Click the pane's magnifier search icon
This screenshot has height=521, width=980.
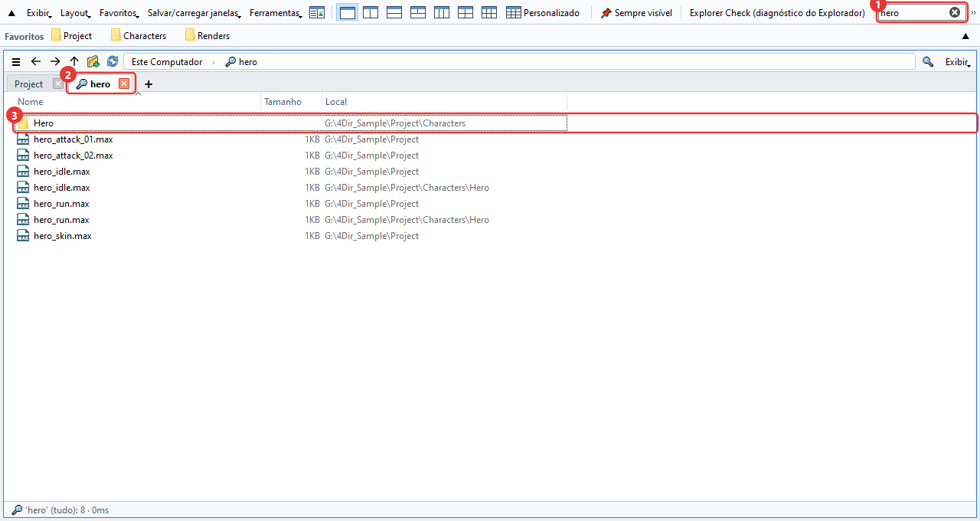[928, 62]
